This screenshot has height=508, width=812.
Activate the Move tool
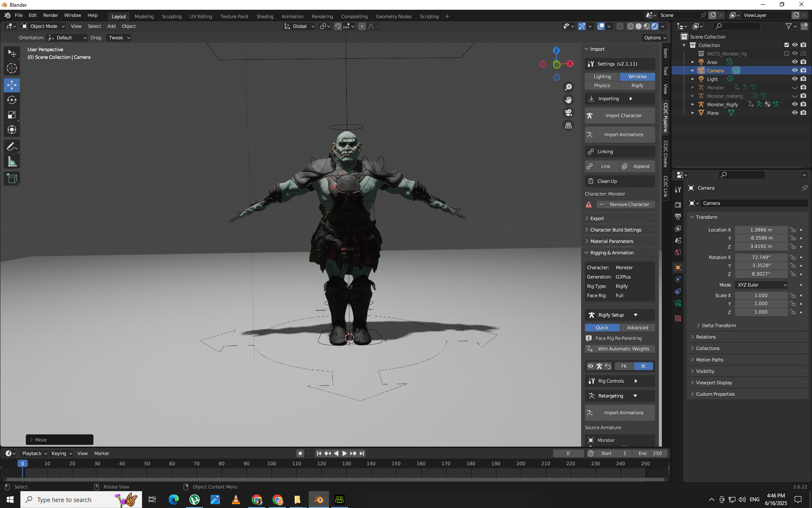point(12,85)
